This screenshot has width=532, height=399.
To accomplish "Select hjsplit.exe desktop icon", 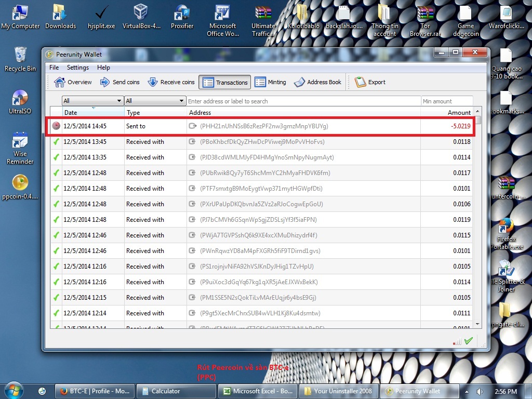I will [x=101, y=16].
